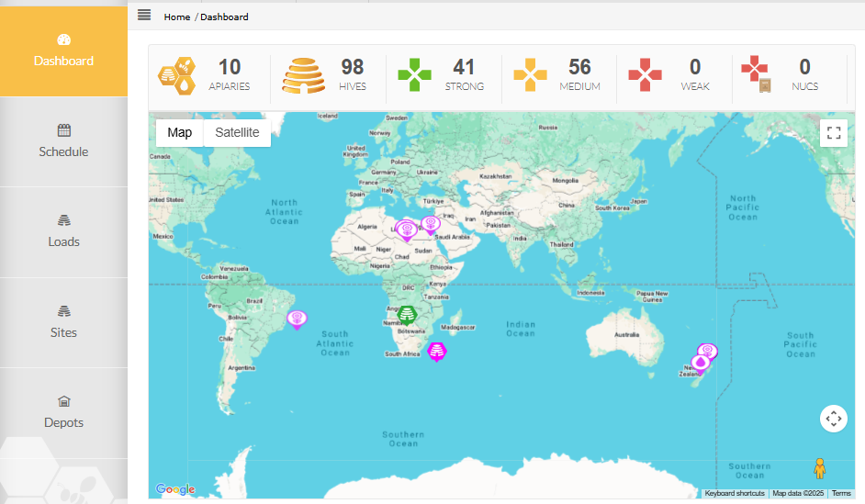Click the Street View pegman

point(820,469)
